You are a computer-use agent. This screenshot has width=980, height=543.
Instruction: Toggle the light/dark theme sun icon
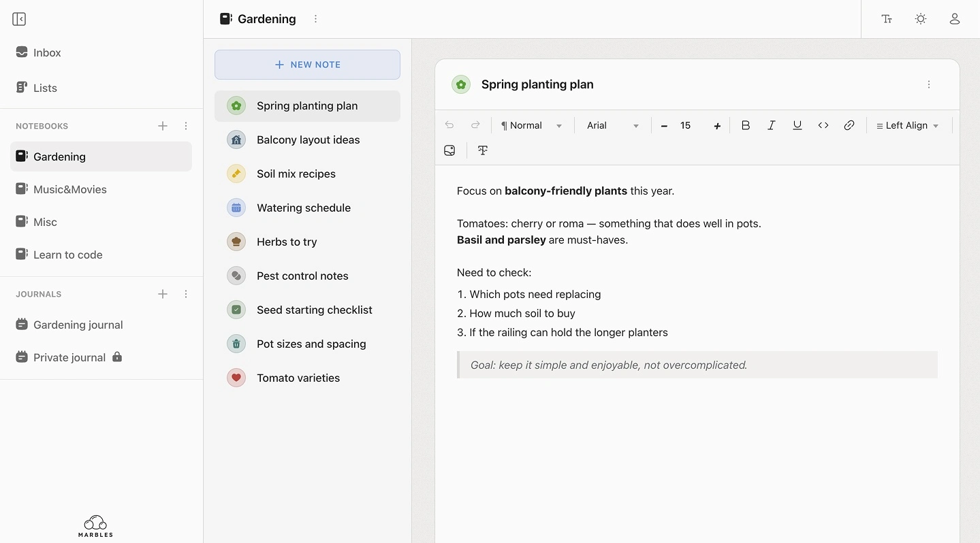click(x=921, y=19)
